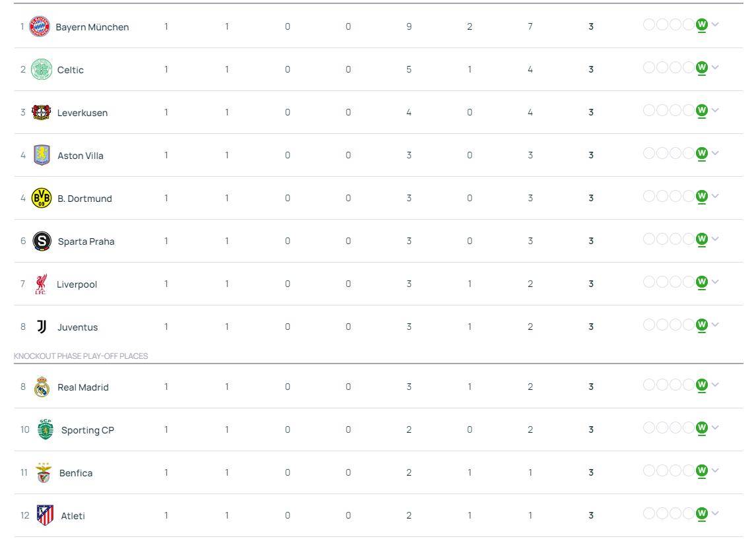Click the Juventus logo icon
This screenshot has width=756, height=539.
42,327
